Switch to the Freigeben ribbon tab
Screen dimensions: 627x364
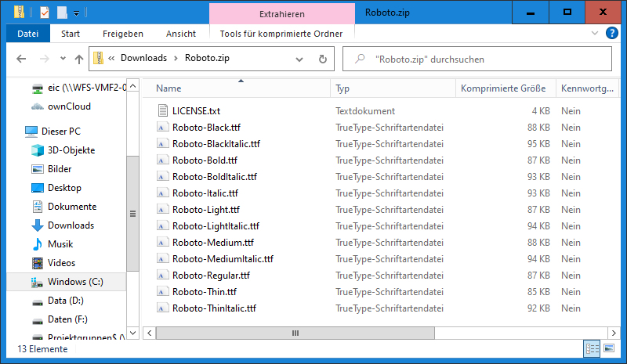pos(123,34)
